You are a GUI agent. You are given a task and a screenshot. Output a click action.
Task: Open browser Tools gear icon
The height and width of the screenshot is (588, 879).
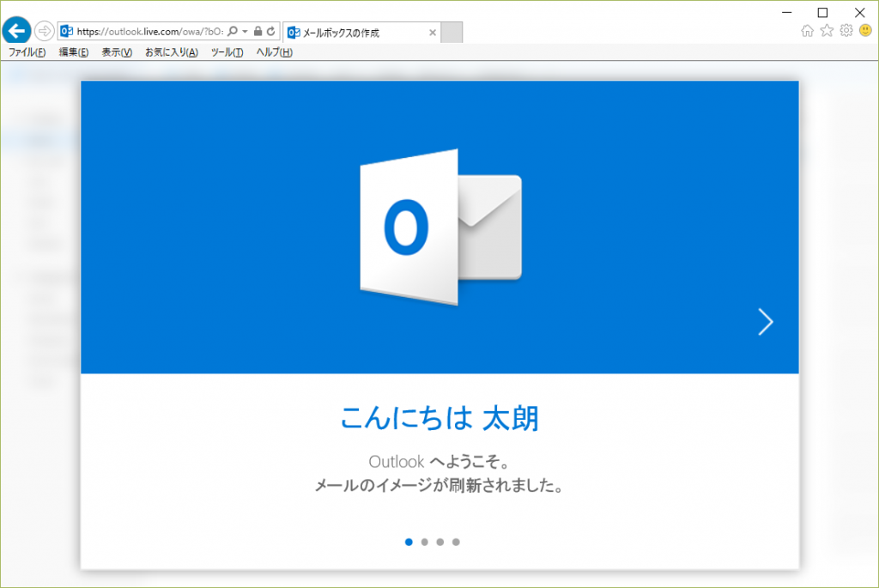click(x=846, y=30)
